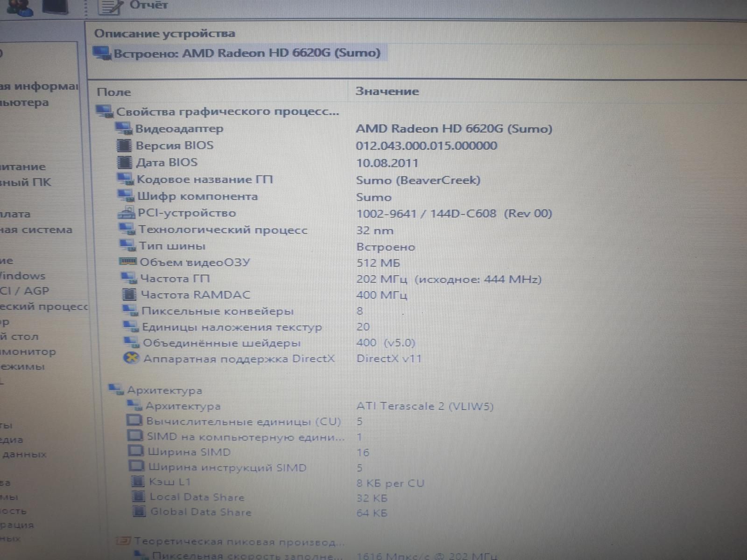Screen dimensions: 747x560
Task: Open the Windows item in the left tree
Action: (22, 276)
